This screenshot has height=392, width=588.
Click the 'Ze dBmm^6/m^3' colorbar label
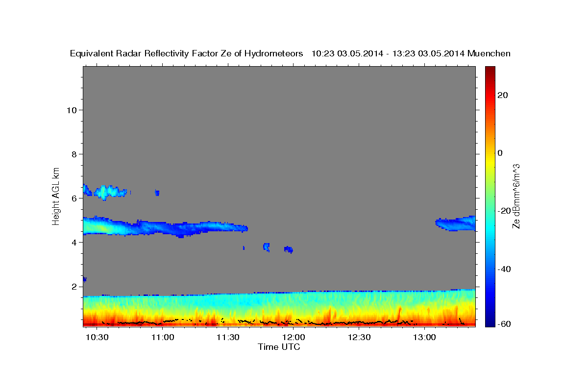(x=515, y=196)
